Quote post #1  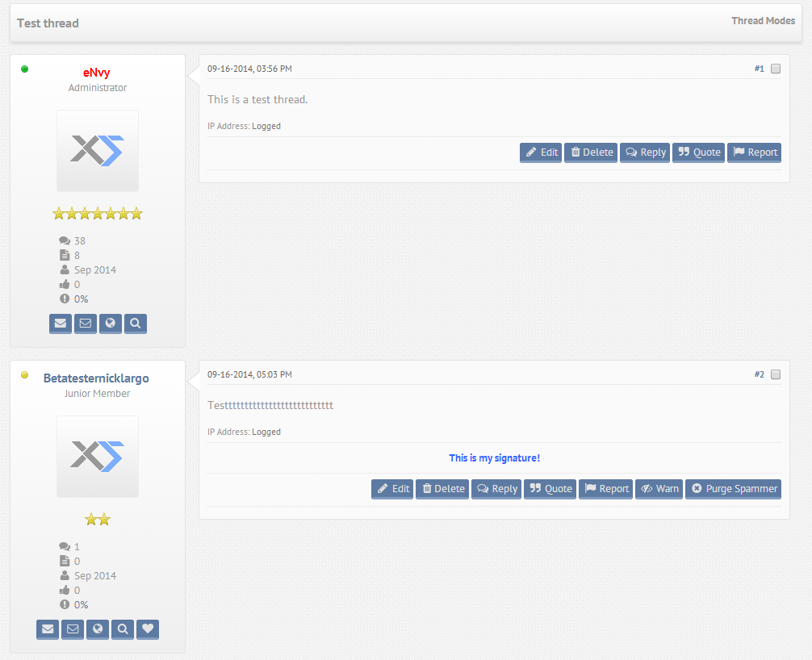[x=698, y=152]
